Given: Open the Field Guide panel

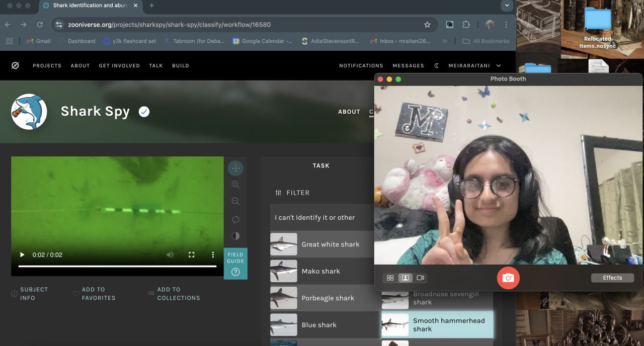Looking at the screenshot, I should pyautogui.click(x=235, y=264).
